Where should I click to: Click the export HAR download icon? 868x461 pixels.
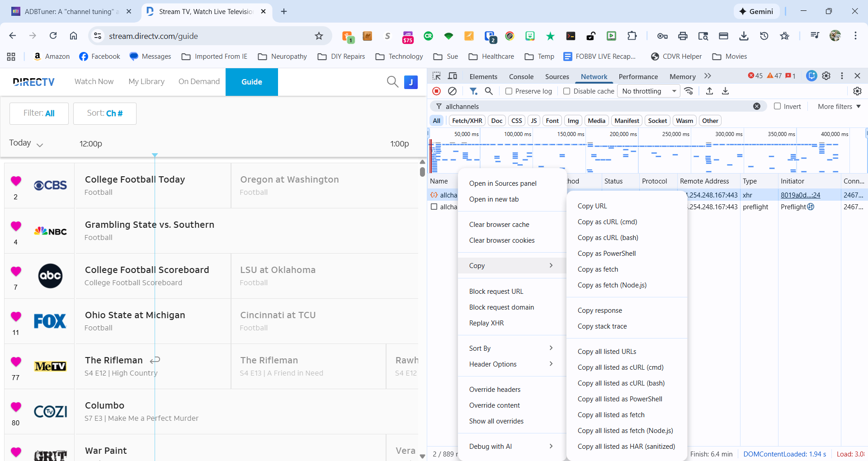[x=725, y=91]
